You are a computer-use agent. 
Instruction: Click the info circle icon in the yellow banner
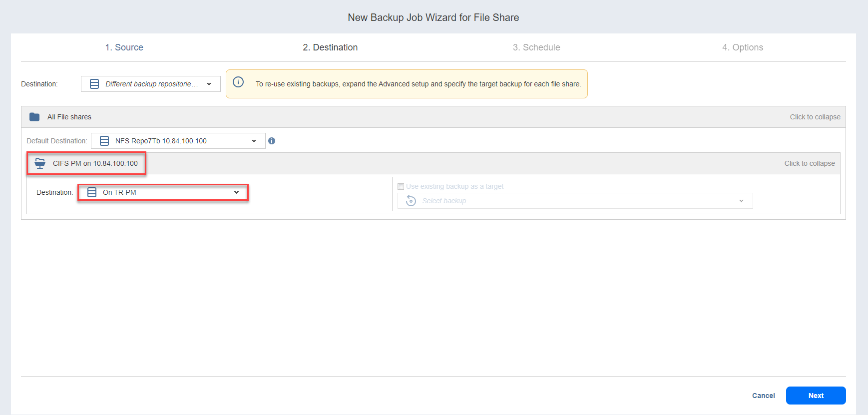238,82
